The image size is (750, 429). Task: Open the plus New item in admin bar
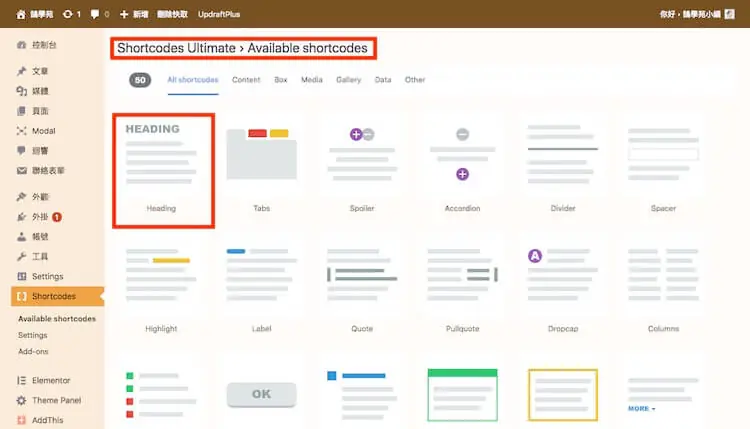click(x=134, y=14)
